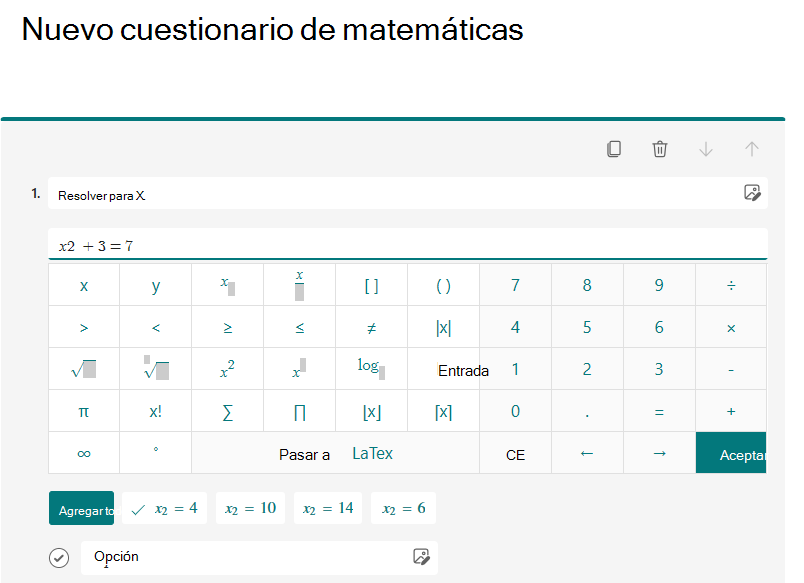
Task: Insert the pi symbol
Action: [84, 411]
